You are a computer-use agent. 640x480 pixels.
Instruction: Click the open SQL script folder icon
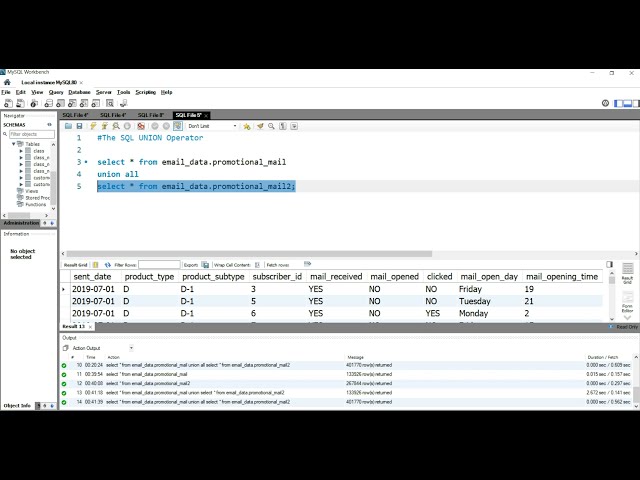68,126
